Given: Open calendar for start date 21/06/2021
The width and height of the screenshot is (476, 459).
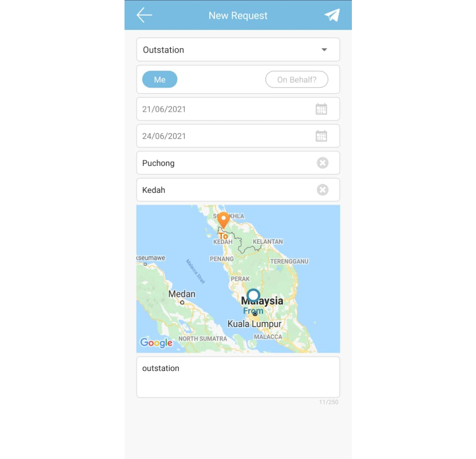Looking at the screenshot, I should 321,109.
